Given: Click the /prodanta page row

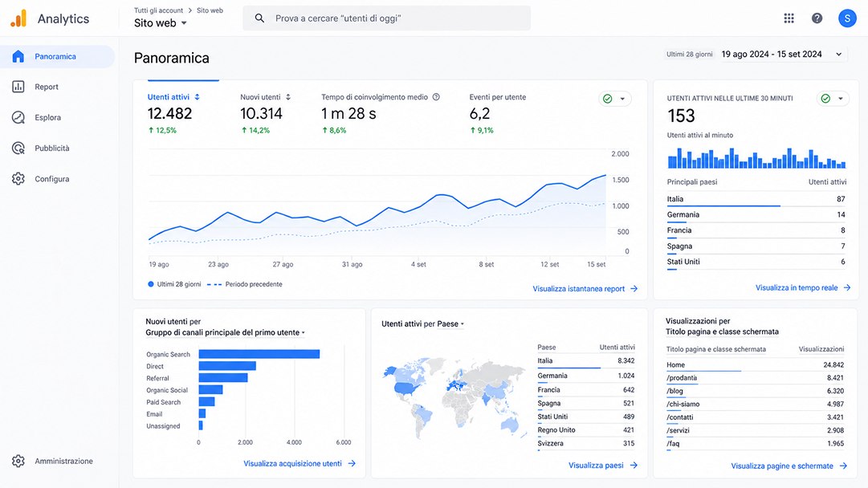Looking at the screenshot, I should tap(755, 378).
